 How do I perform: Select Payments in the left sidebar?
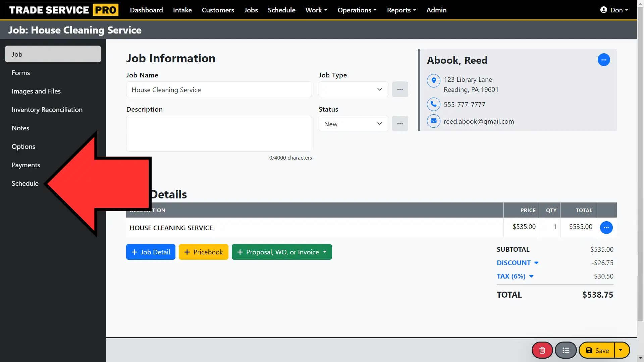[x=26, y=165]
